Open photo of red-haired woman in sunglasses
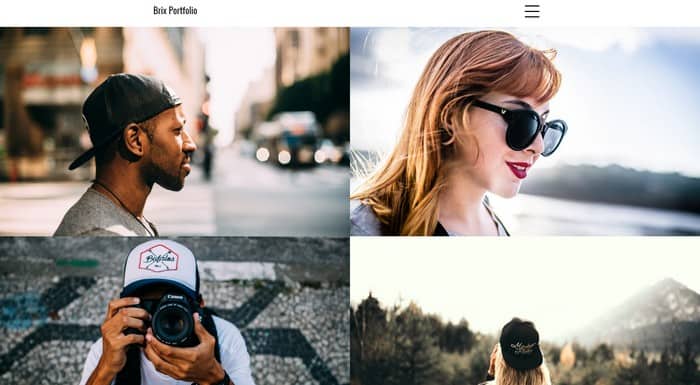This screenshot has width=700, height=385. point(525,131)
